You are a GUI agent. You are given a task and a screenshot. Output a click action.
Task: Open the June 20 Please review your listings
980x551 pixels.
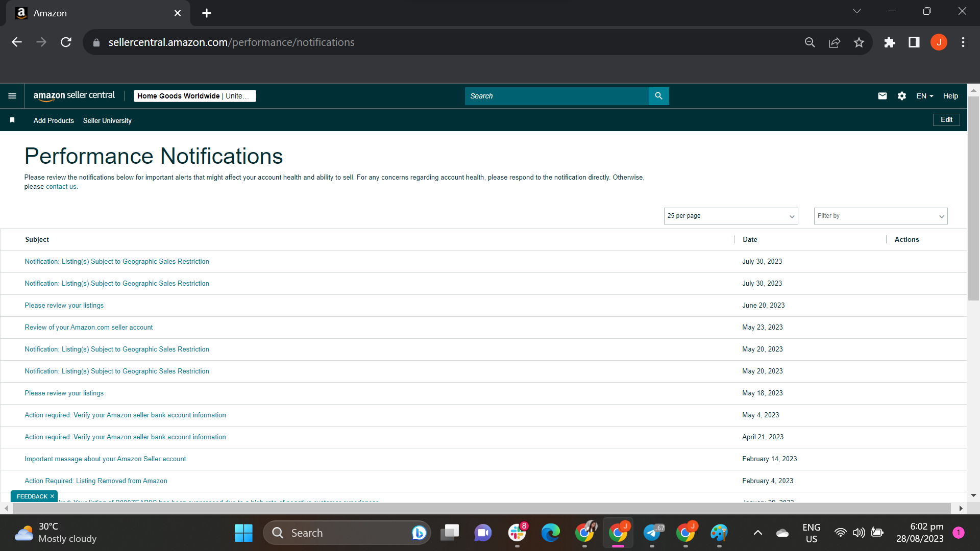[64, 306]
